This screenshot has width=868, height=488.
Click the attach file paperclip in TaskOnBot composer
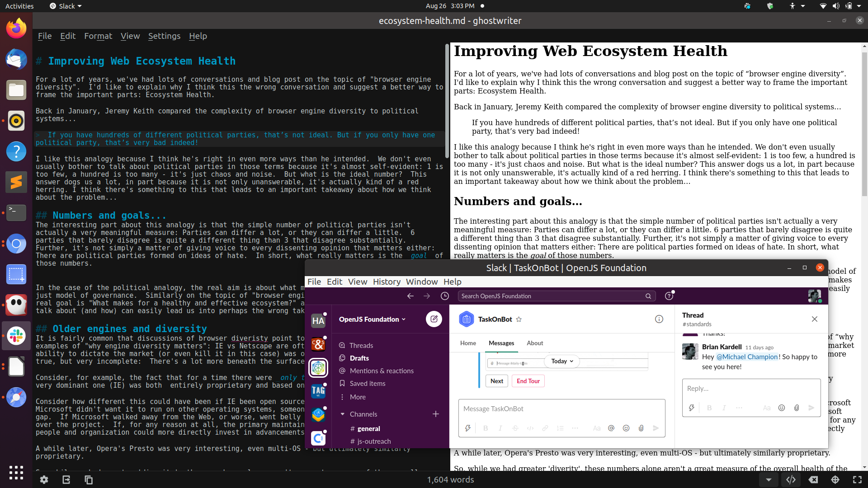click(641, 428)
